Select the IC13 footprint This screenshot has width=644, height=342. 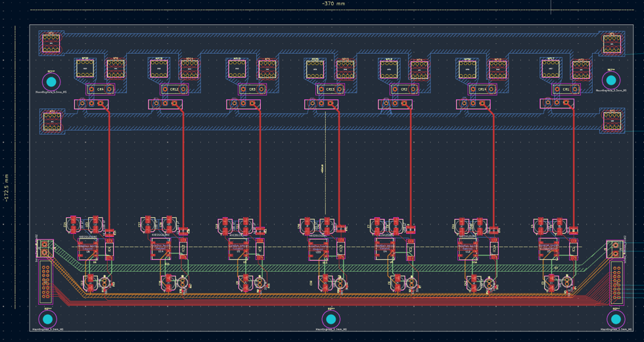click(x=340, y=249)
